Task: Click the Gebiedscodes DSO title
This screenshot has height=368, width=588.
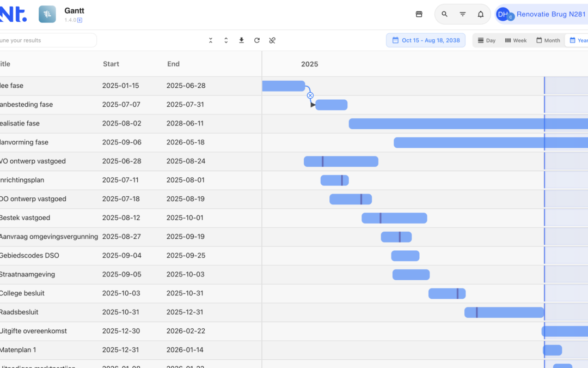Action: [29, 255]
